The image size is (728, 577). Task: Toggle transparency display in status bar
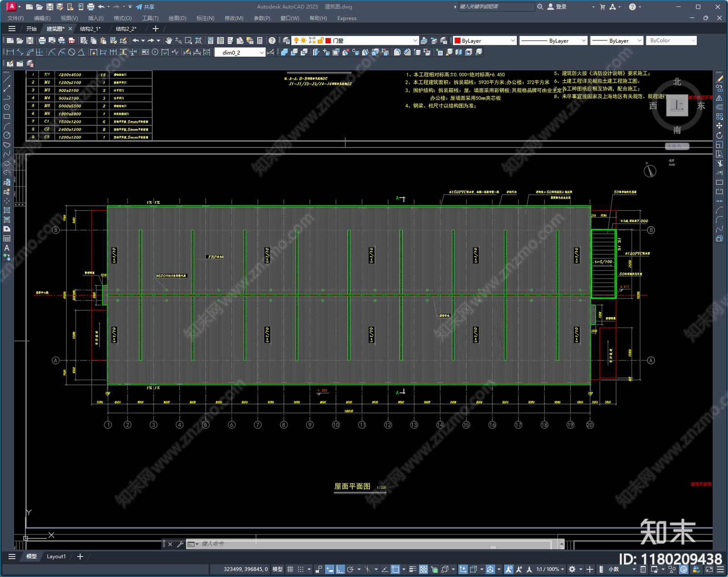tap(423, 569)
